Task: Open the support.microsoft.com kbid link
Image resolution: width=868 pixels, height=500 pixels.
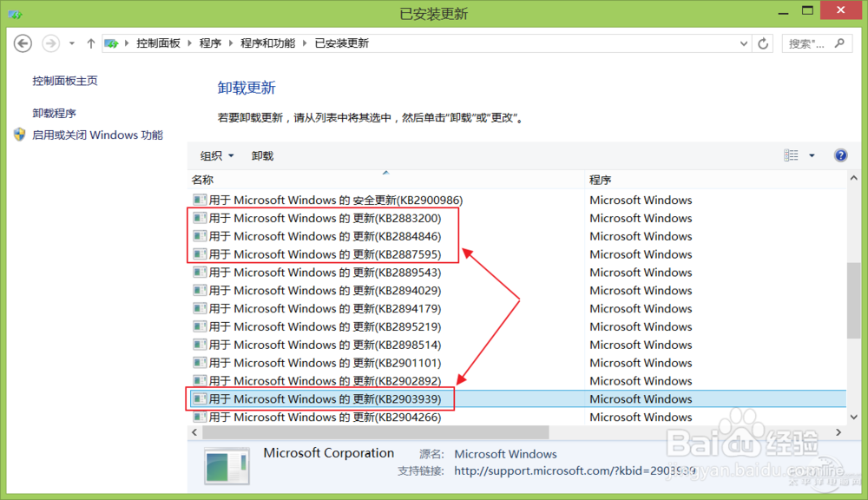Action: (575, 470)
